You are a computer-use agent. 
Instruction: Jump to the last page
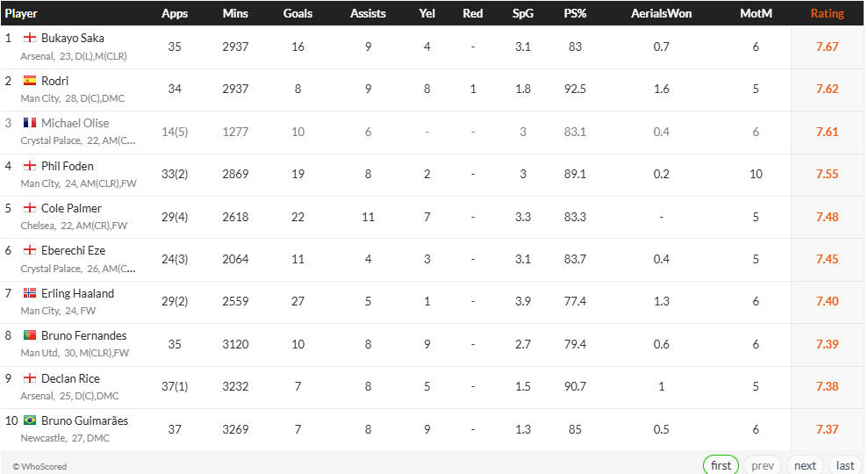(x=844, y=465)
